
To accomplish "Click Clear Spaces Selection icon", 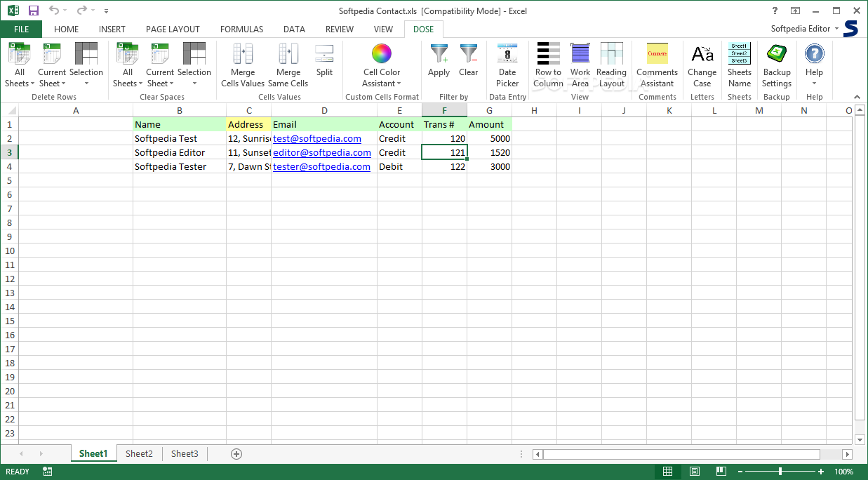I will coord(194,54).
